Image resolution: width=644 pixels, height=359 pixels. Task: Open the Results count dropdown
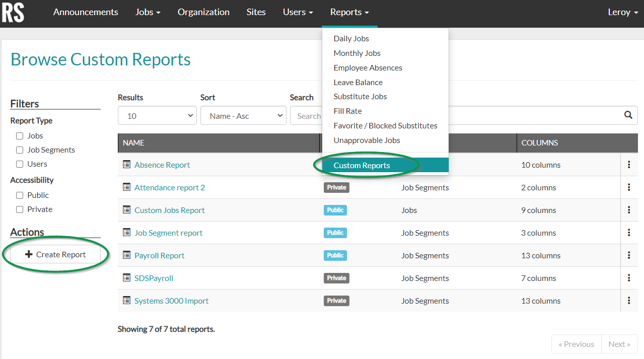(157, 115)
